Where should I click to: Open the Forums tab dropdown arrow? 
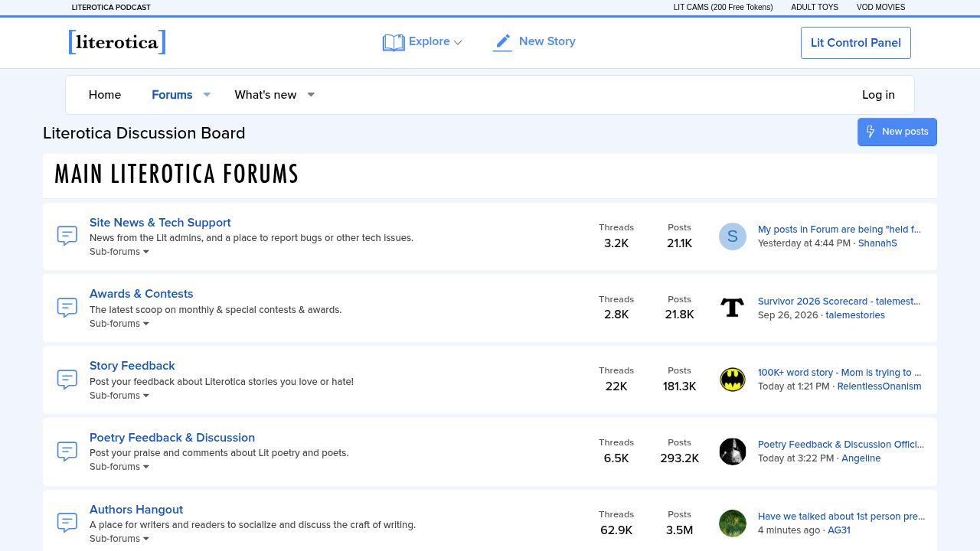click(x=207, y=95)
